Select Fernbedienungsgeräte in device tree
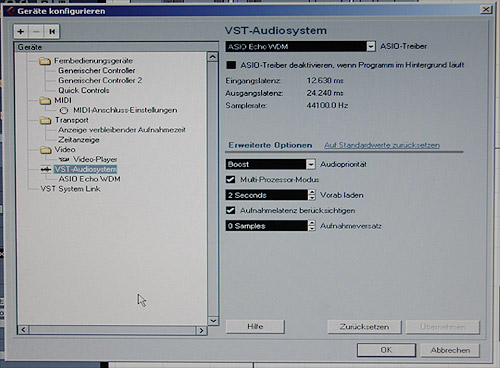Image resolution: width=500 pixels, height=368 pixels. pyautogui.click(x=93, y=61)
